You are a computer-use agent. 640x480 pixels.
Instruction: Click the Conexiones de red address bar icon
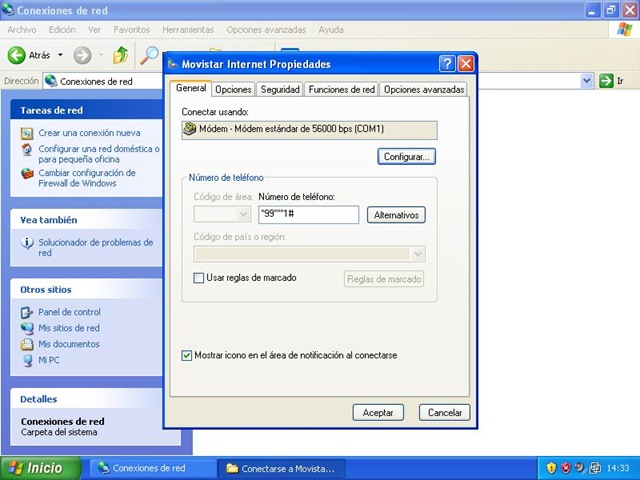pyautogui.click(x=51, y=81)
